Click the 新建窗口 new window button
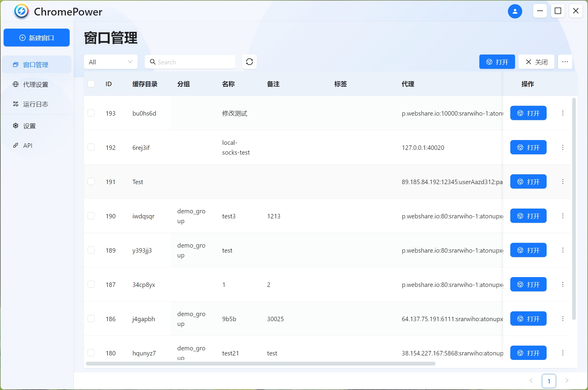Screen dimensions: 588x390 pos(37,38)
